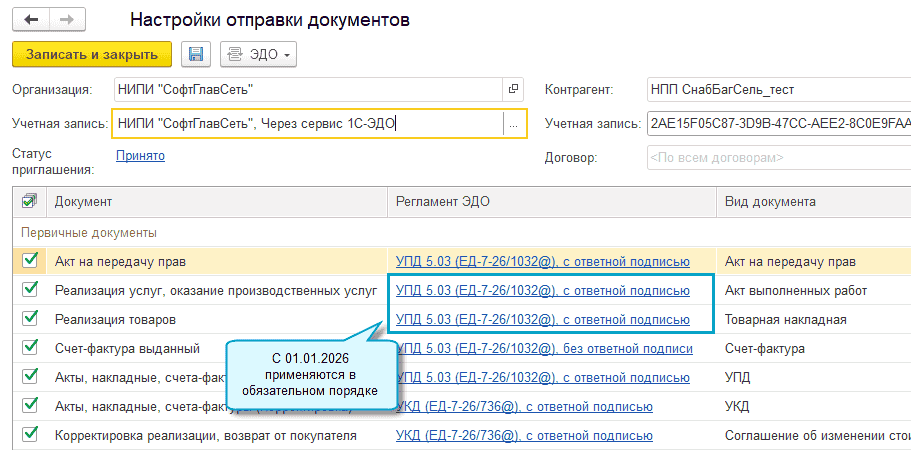Open the ЭДО dropdown menu

(258, 54)
